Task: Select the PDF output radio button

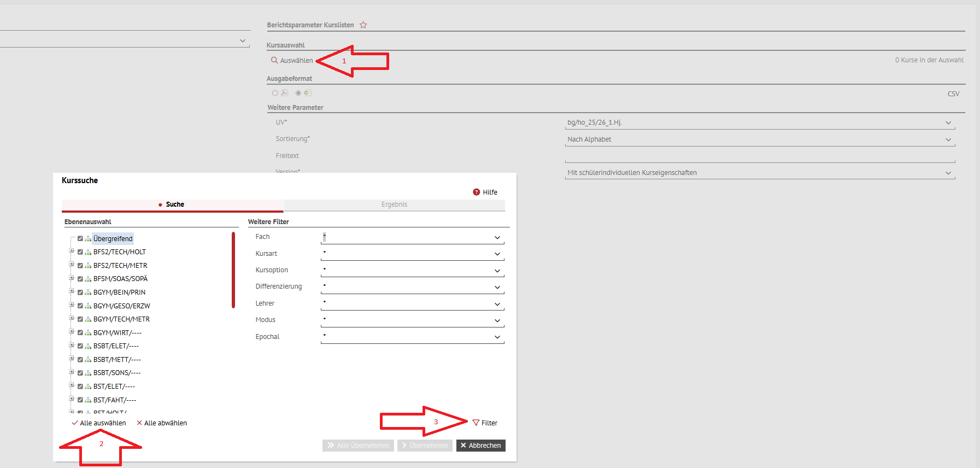Action: pyautogui.click(x=275, y=93)
